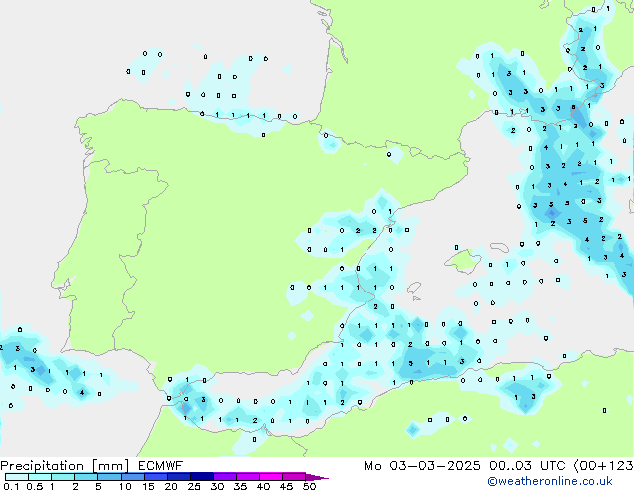The height and width of the screenshot is (490, 634).
Task: Click the "Precipitation" title text
Action: pos(42,466)
